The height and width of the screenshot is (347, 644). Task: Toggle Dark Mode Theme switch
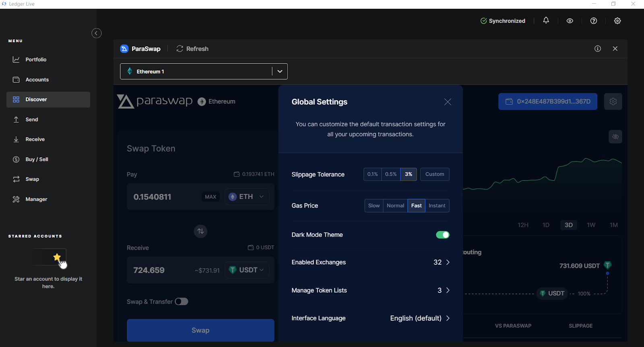tap(443, 235)
